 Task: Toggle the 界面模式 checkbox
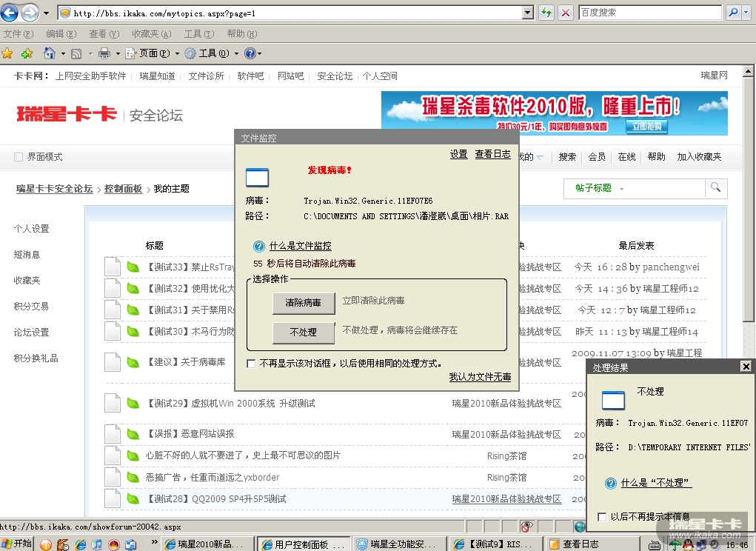click(19, 157)
